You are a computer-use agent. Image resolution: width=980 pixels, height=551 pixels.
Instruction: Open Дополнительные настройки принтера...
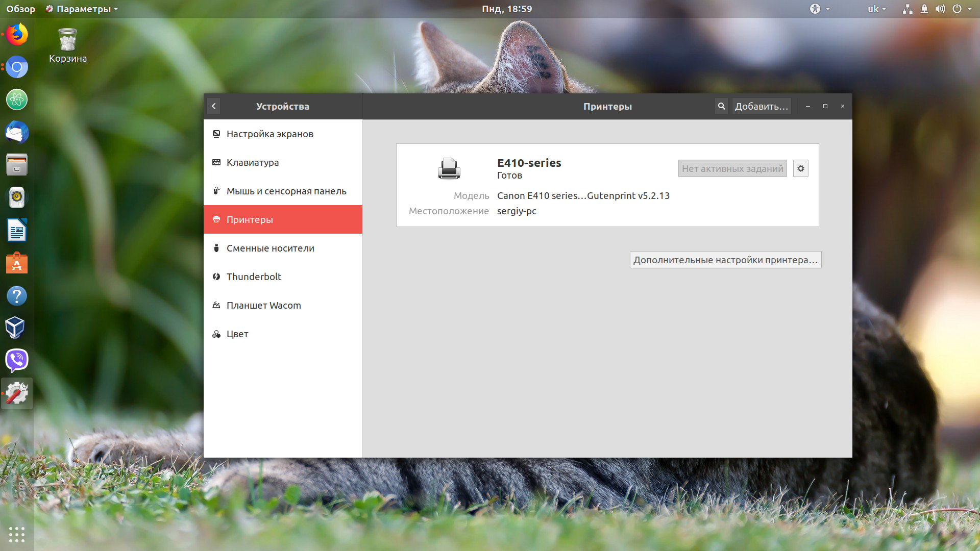pyautogui.click(x=725, y=260)
